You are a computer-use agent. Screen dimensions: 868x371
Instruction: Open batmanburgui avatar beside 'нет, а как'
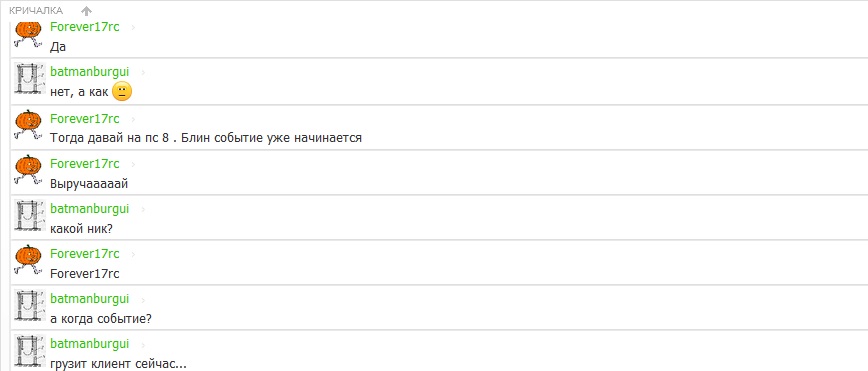[x=28, y=79]
